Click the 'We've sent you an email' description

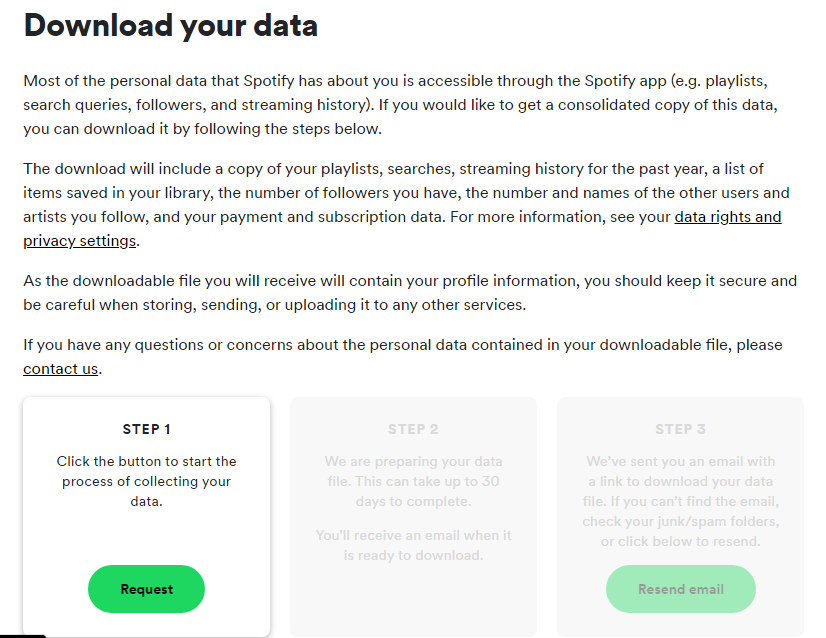click(681, 501)
